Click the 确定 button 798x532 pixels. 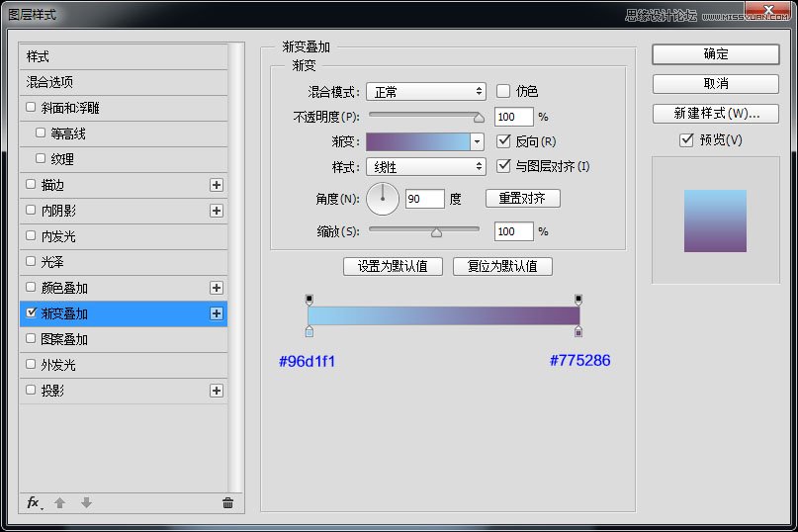(716, 54)
